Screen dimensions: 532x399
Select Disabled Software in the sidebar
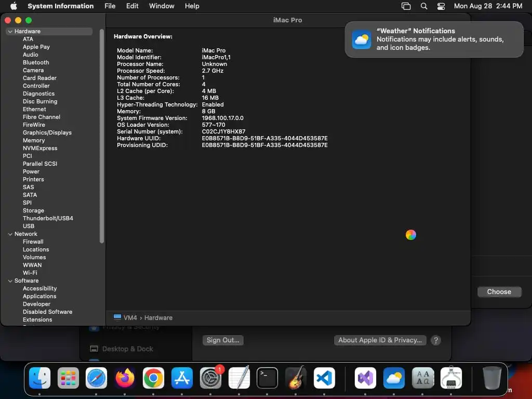click(x=47, y=312)
